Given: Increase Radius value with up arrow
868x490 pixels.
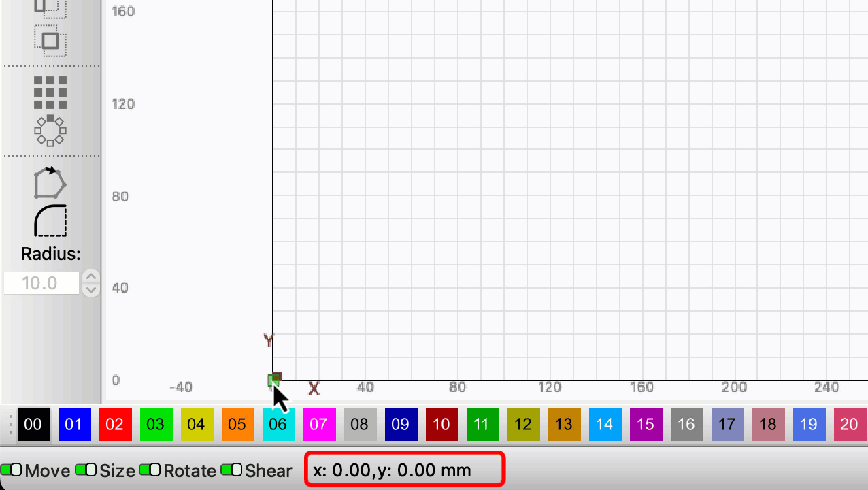Looking at the screenshot, I should pos(90,277).
